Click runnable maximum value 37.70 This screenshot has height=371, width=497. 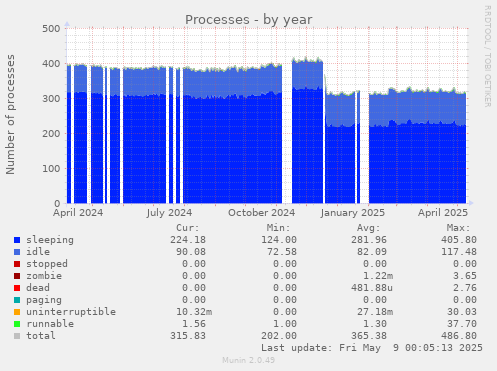click(x=462, y=324)
